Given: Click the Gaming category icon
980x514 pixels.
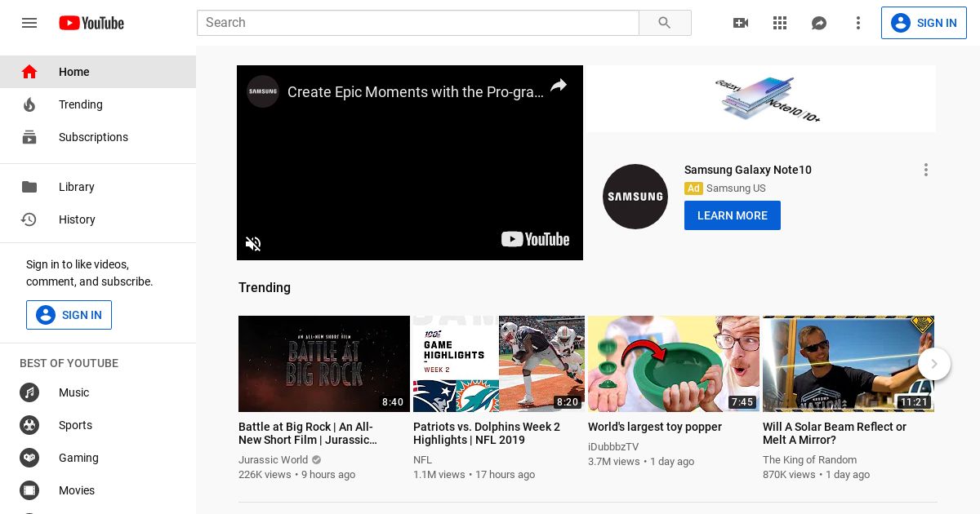Looking at the screenshot, I should click(x=29, y=458).
